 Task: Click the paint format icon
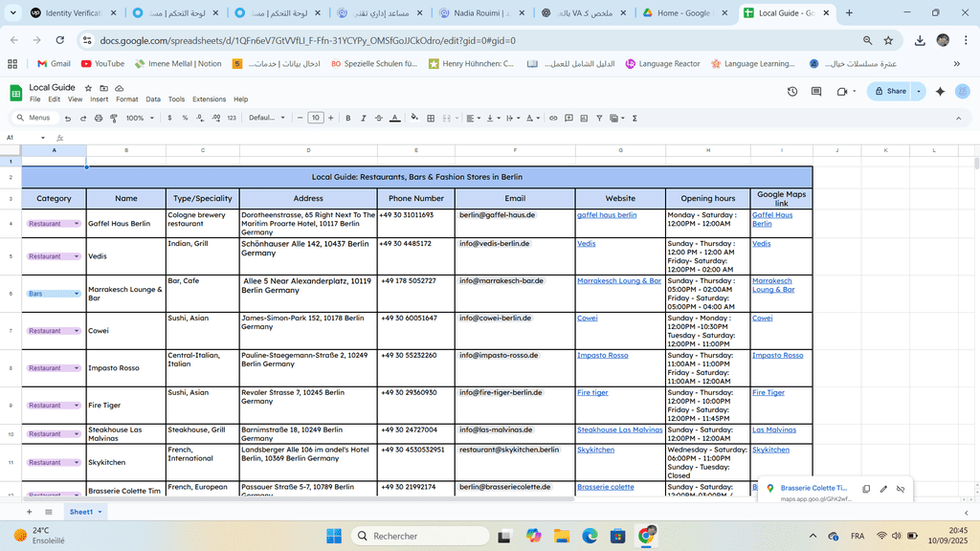[x=114, y=118]
